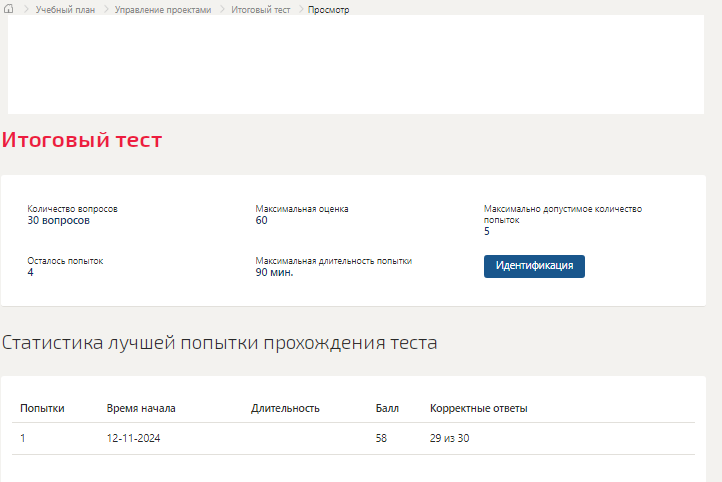This screenshot has height=482, width=722.
Task: Click the 30 вопросов value
Action: 58,220
